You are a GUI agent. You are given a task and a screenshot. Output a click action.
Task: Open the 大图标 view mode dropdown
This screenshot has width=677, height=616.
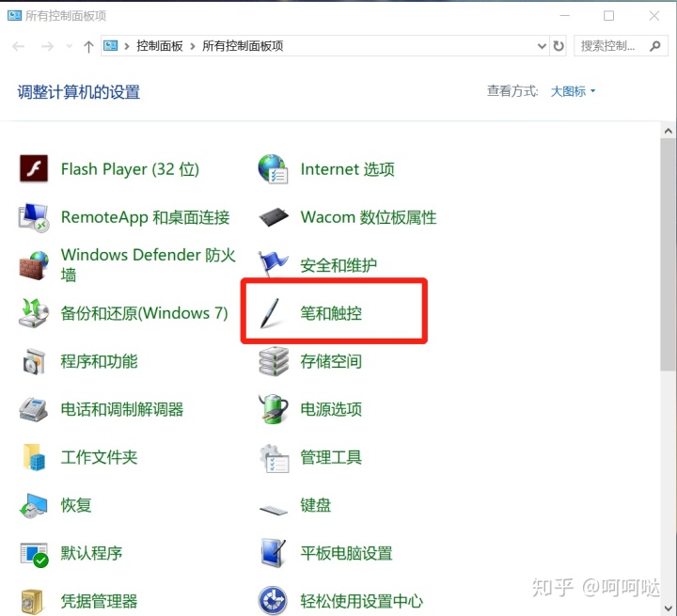pos(573,91)
